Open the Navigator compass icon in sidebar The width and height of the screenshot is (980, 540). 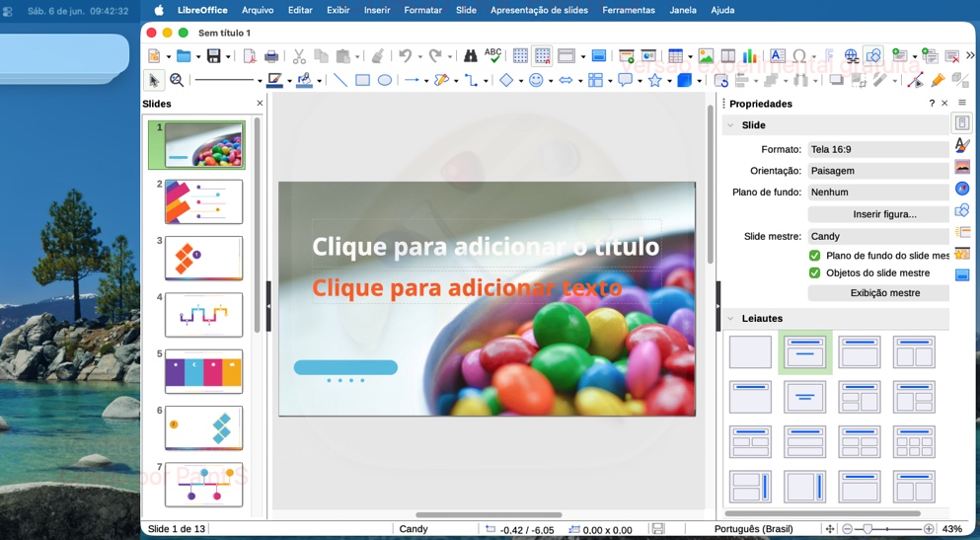tap(962, 189)
